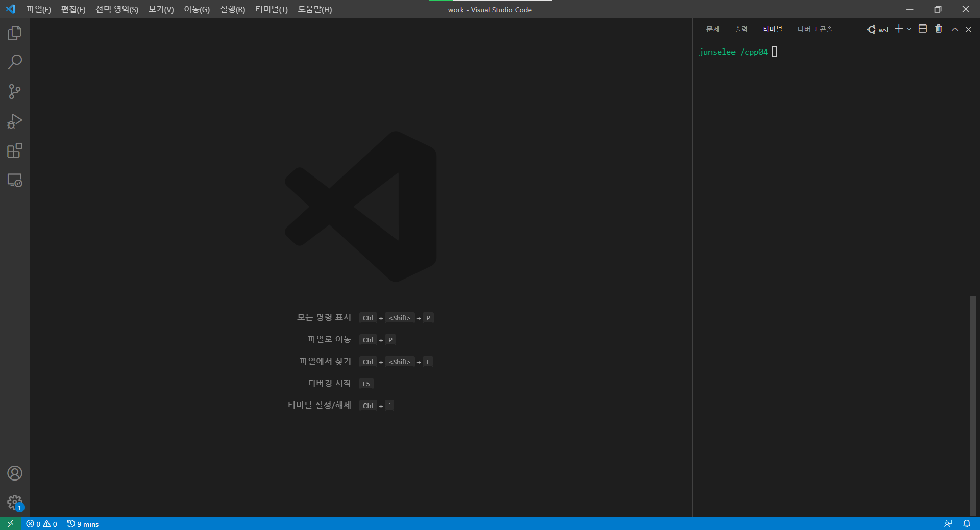Click the 파일에서 찾기 hint text
Screen dimensions: 980x530
coord(325,361)
